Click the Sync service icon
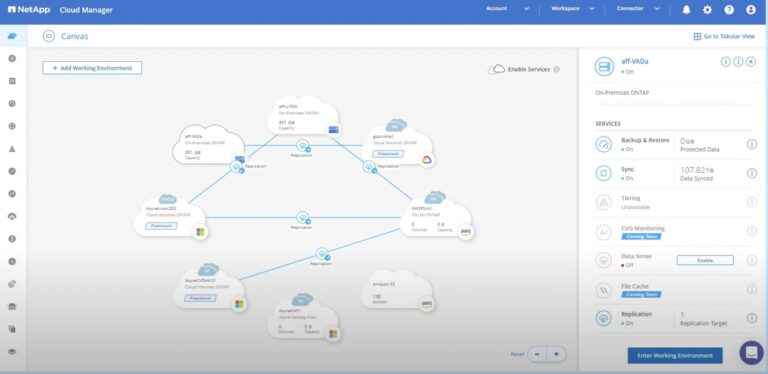The image size is (768, 374). click(x=604, y=173)
